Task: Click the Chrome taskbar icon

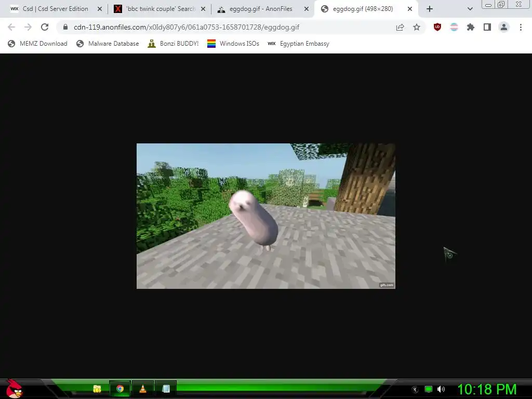Action: point(120,389)
